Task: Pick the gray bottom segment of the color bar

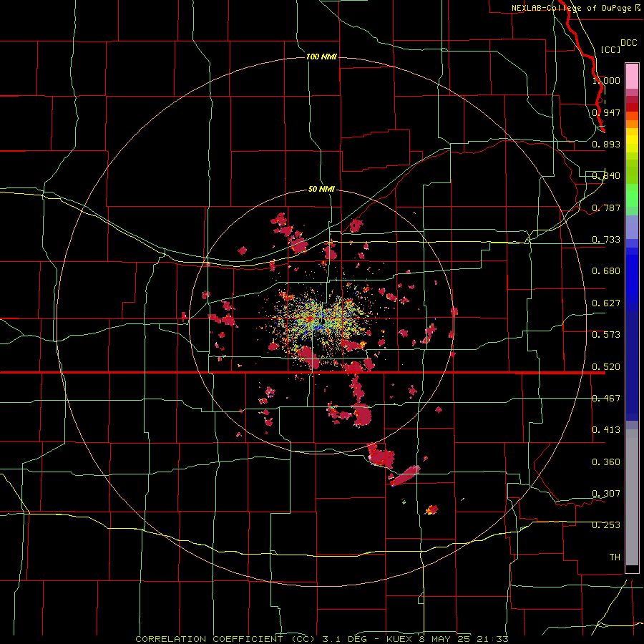Action: [x=632, y=497]
